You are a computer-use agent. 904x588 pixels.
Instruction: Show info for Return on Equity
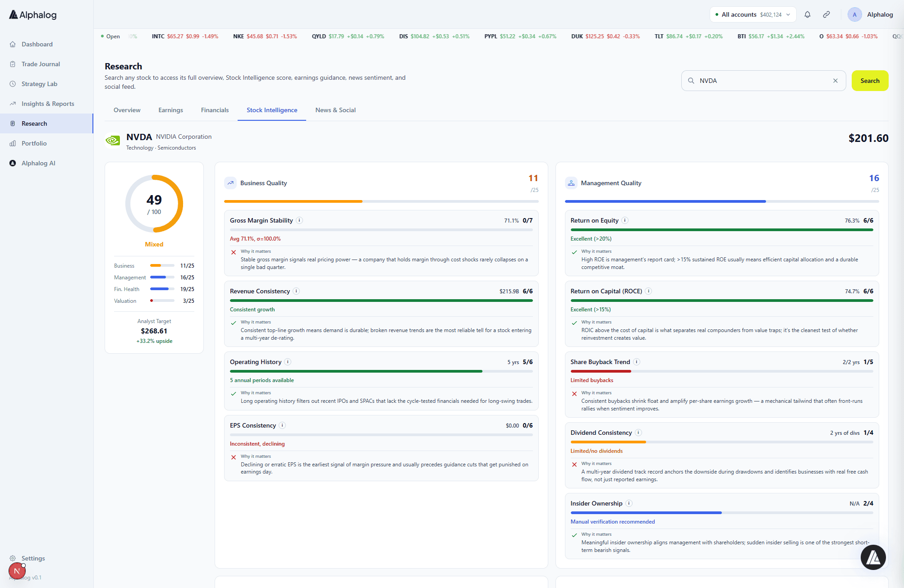(625, 220)
